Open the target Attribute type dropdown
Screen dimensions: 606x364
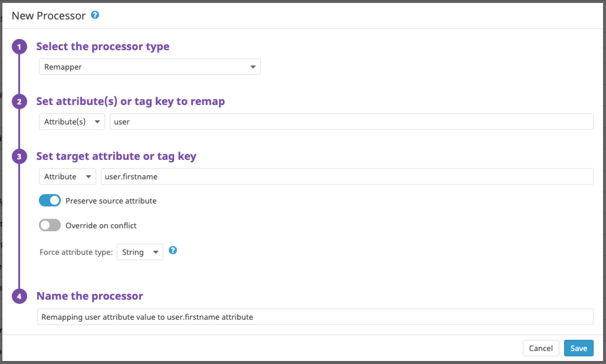pos(67,176)
